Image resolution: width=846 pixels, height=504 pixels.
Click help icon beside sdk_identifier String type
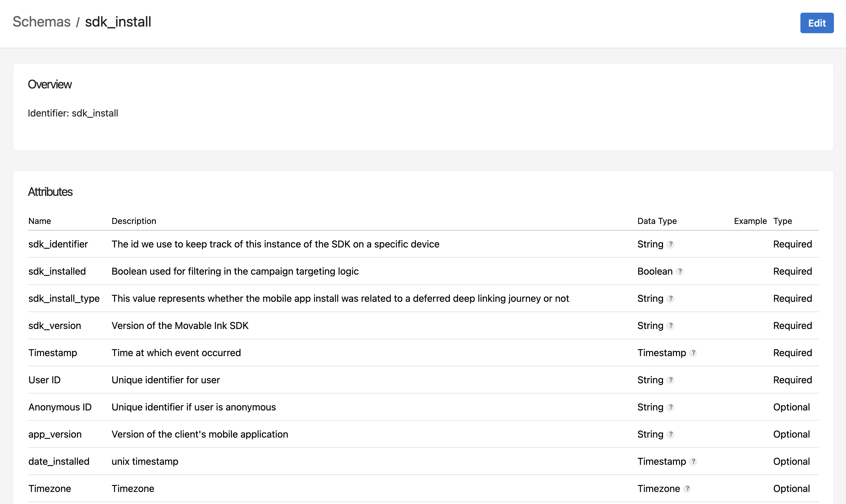pyautogui.click(x=670, y=244)
